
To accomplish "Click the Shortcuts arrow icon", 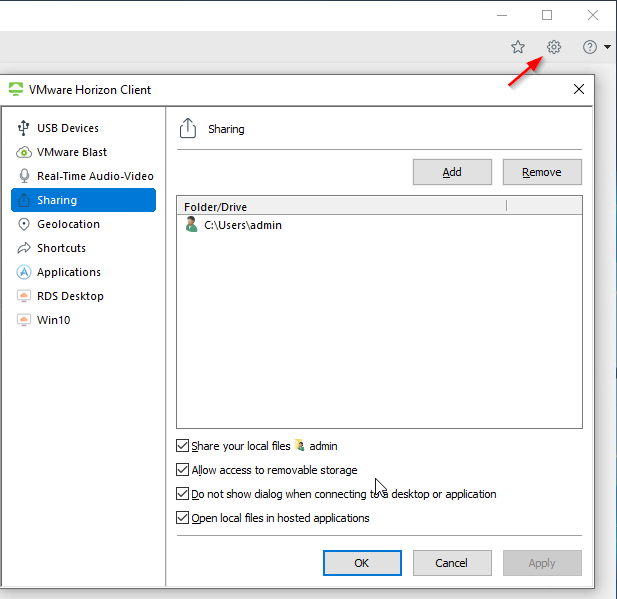I will [x=24, y=248].
